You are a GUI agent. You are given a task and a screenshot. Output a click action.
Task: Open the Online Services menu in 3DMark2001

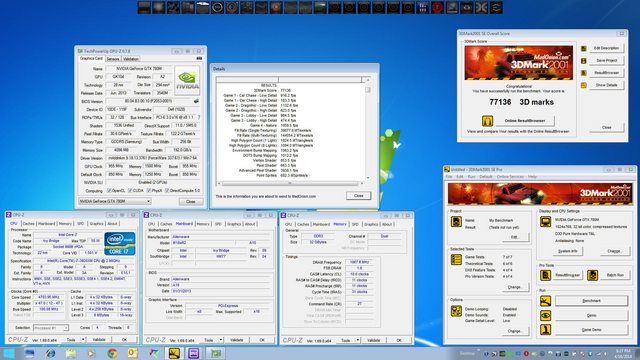click(x=510, y=177)
